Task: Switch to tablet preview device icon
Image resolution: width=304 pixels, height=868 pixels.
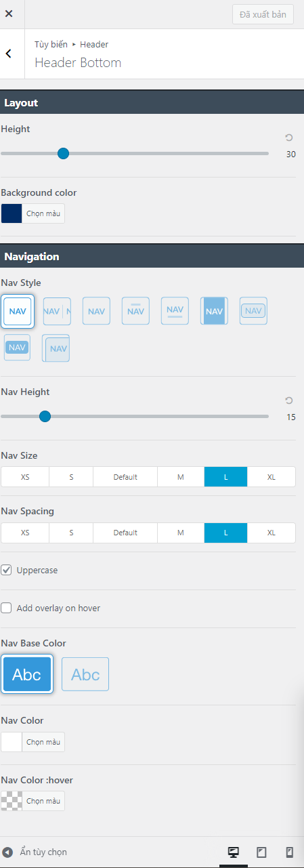Action: click(x=261, y=852)
